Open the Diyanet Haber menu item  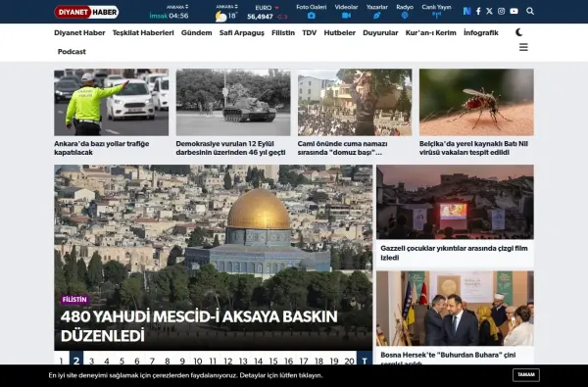tap(79, 32)
